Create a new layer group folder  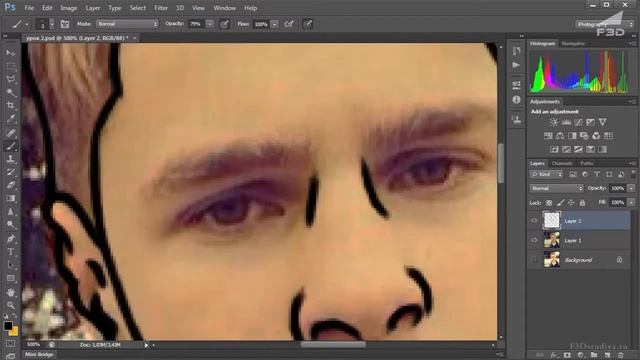[x=594, y=355]
